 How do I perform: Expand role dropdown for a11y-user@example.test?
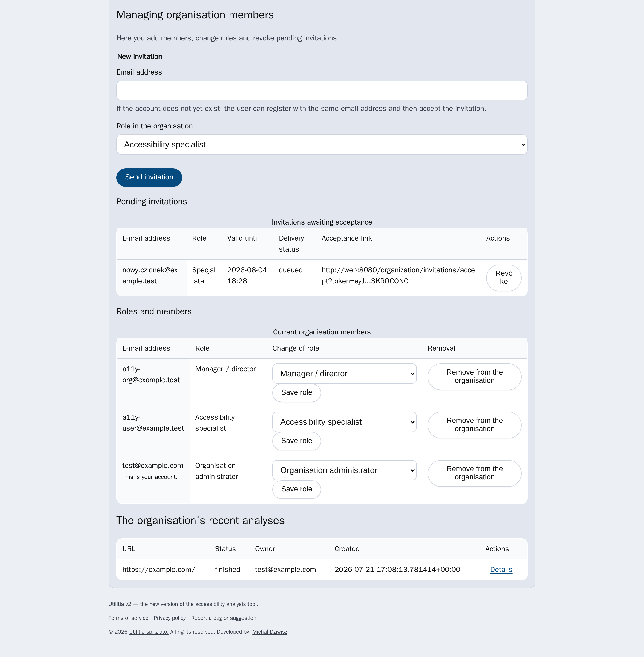point(344,422)
